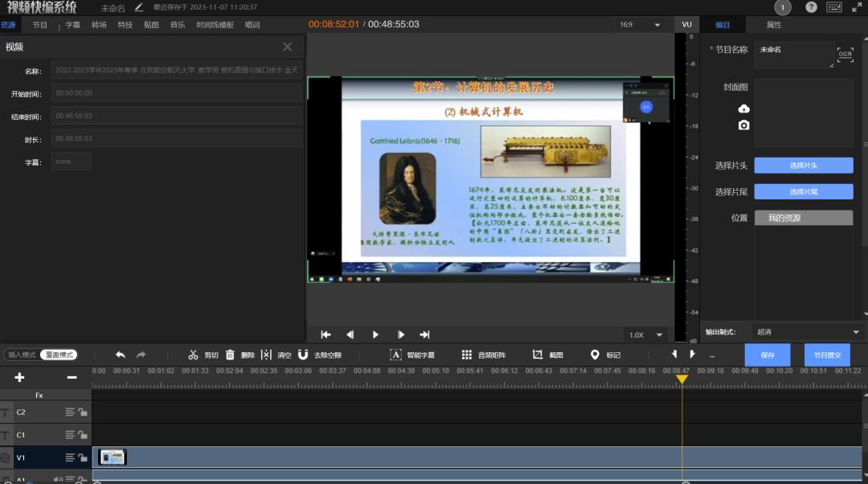868x484 pixels.
Task: Open the 智能字幕 smart subtitle tool
Action: tap(411, 355)
